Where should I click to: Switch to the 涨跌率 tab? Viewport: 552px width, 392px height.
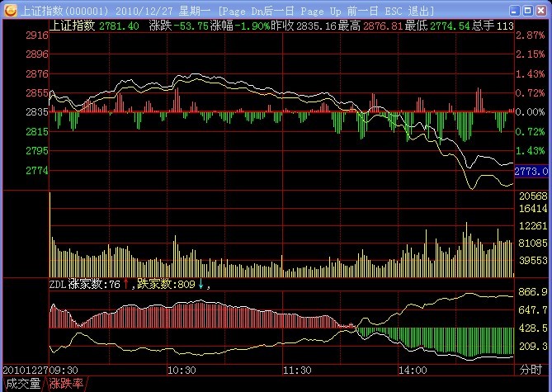[66, 384]
